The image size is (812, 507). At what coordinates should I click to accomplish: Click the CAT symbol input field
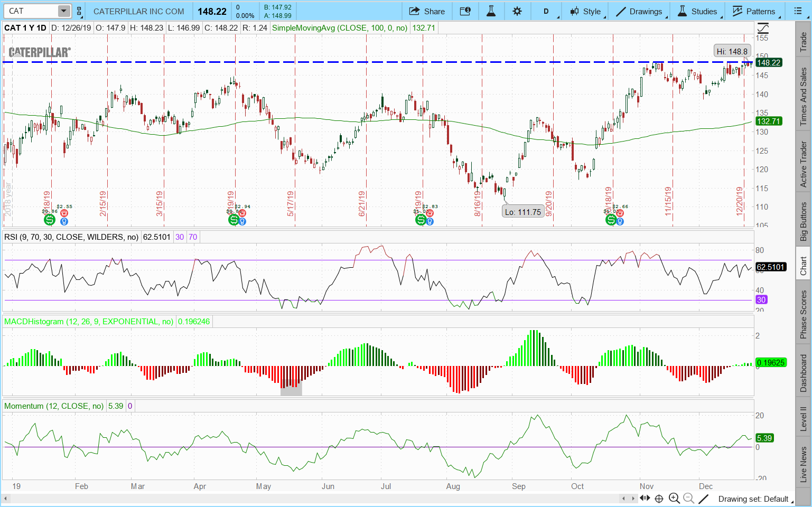coord(31,11)
